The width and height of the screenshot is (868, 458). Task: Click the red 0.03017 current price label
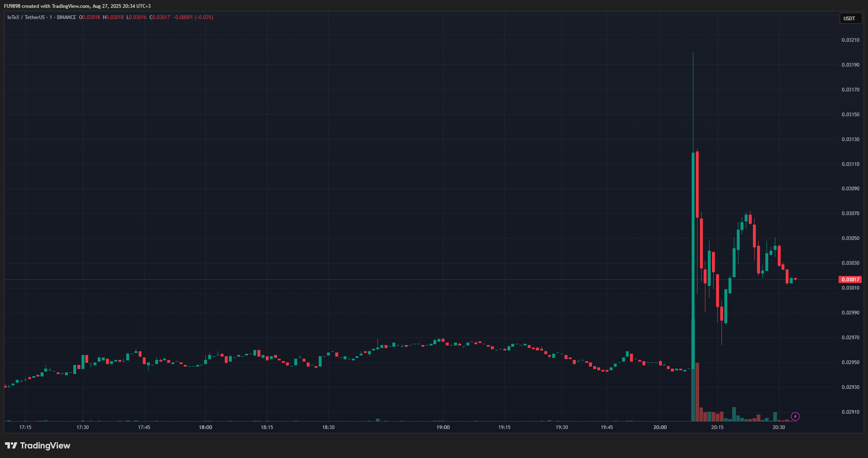pos(850,280)
